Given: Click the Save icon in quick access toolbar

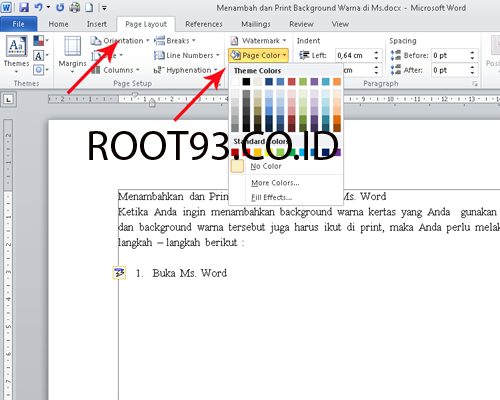Looking at the screenshot, I should 24,7.
